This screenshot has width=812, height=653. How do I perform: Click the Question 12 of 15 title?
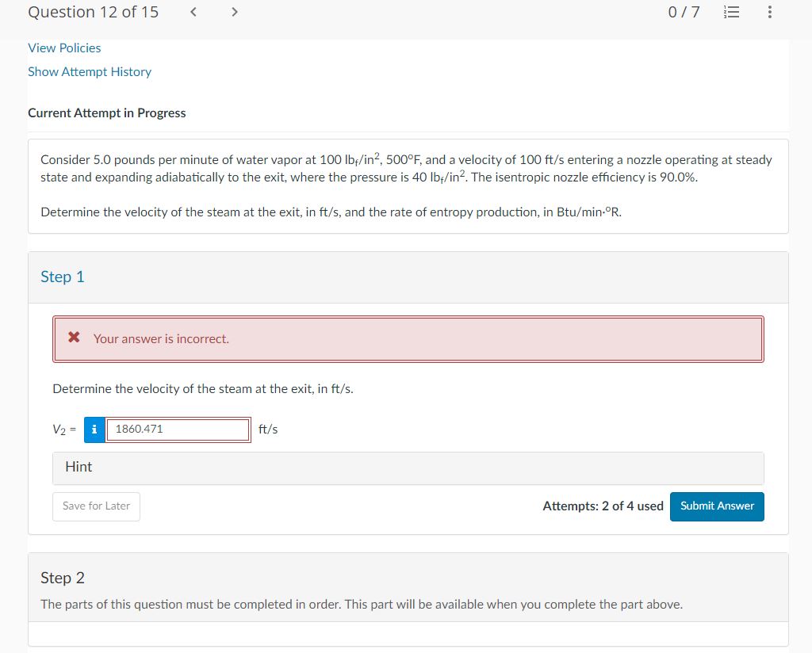pyautogui.click(x=94, y=12)
